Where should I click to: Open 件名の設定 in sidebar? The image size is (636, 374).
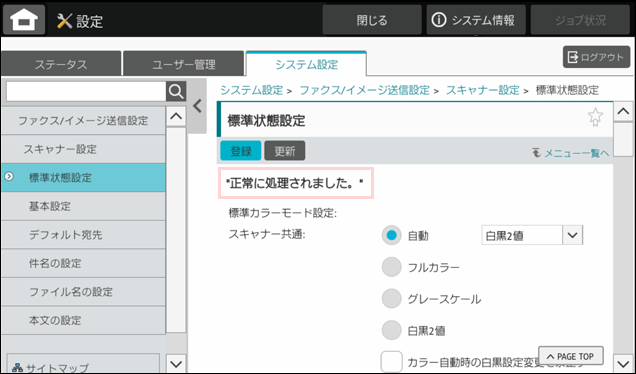click(x=83, y=263)
